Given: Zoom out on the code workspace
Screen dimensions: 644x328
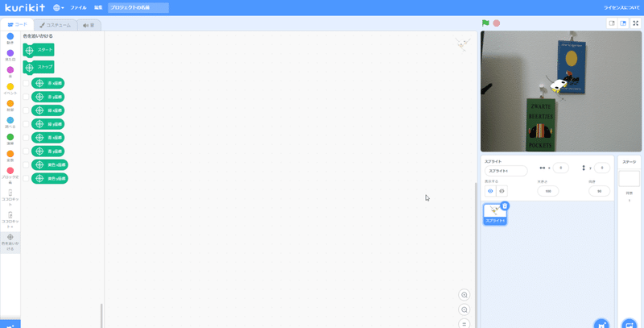Looking at the screenshot, I should tap(464, 310).
